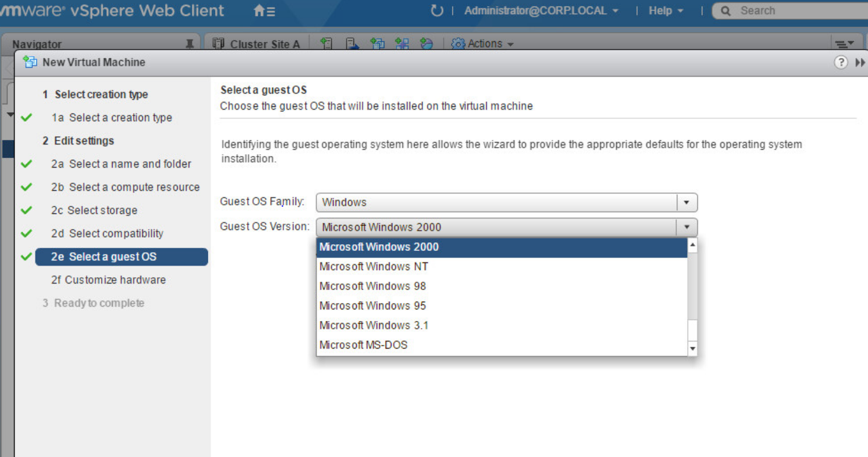The image size is (868, 457).
Task: Go to step 2a Select a name and folder
Action: (x=121, y=164)
